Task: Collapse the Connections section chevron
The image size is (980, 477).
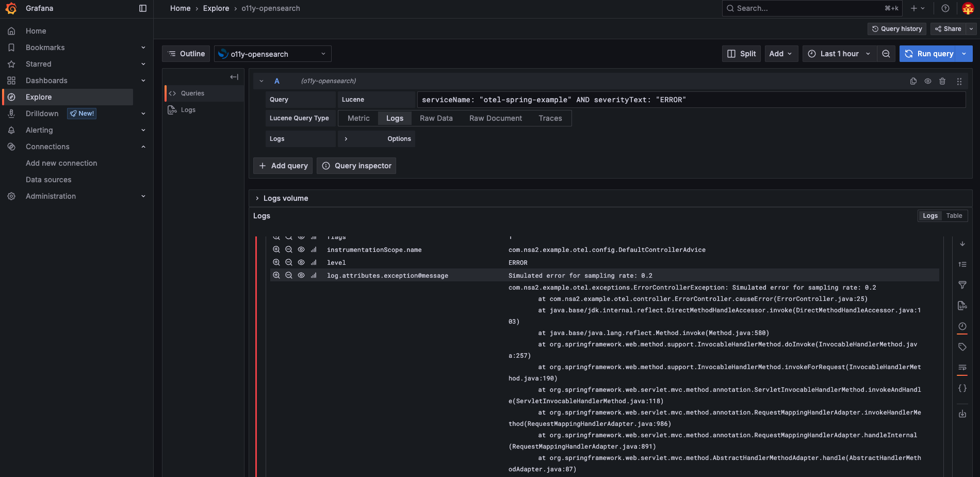Action: tap(143, 147)
